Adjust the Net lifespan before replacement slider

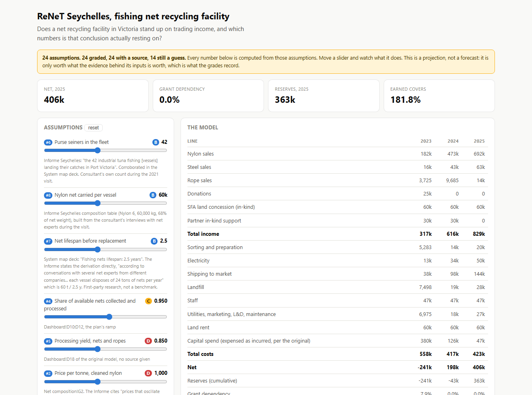(105, 249)
